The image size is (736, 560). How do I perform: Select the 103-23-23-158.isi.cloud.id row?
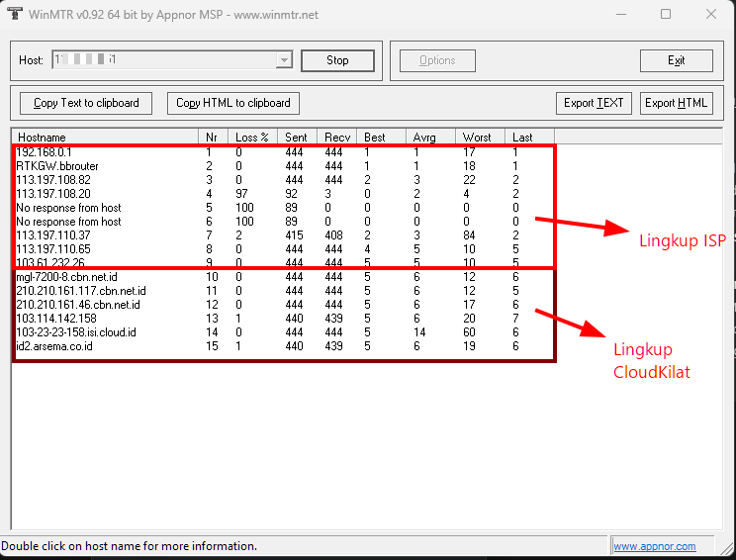pyautogui.click(x=76, y=332)
